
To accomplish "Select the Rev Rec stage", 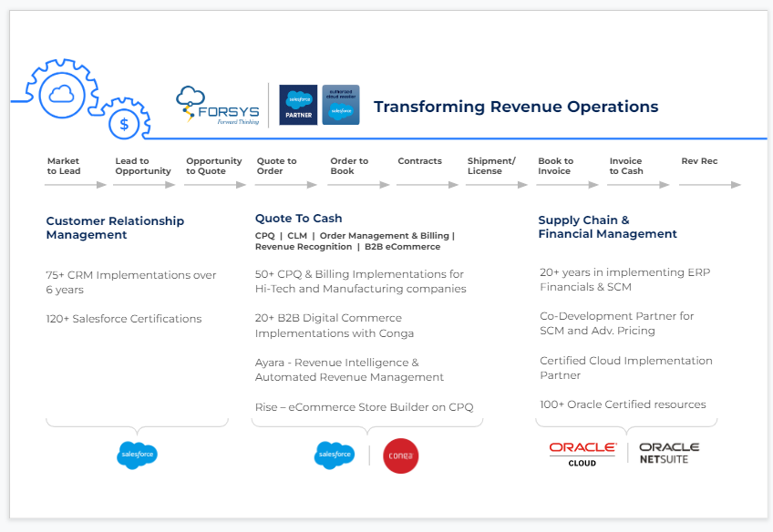I will point(699,161).
